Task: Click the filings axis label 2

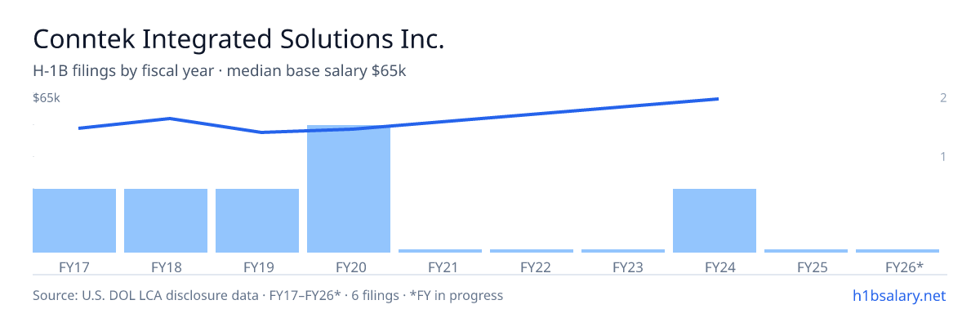Action: coord(943,98)
